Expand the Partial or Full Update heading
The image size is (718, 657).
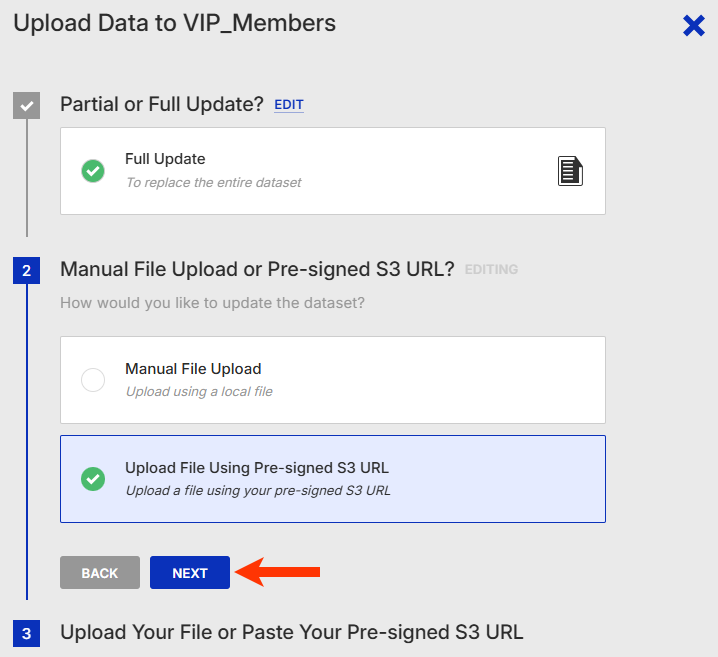[x=161, y=104]
